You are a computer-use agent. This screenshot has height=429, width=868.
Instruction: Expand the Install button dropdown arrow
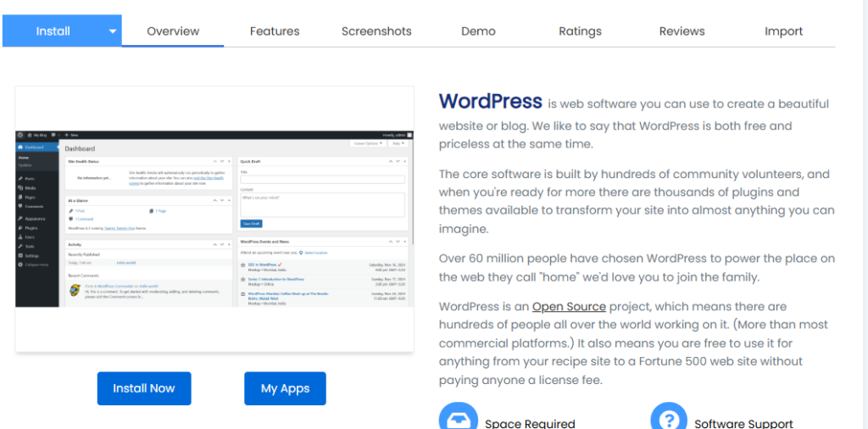(113, 31)
